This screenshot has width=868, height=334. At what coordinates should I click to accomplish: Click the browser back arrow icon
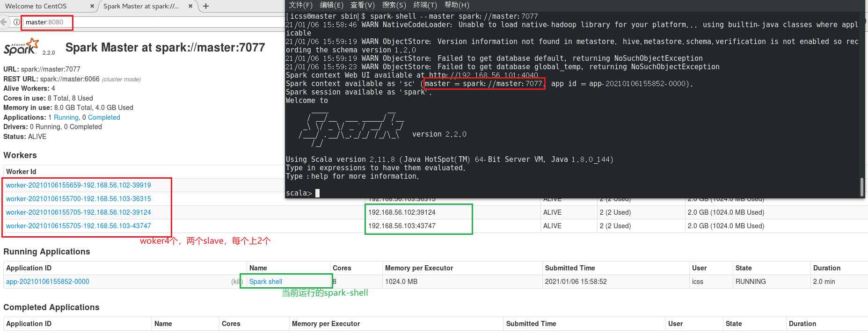4,22
